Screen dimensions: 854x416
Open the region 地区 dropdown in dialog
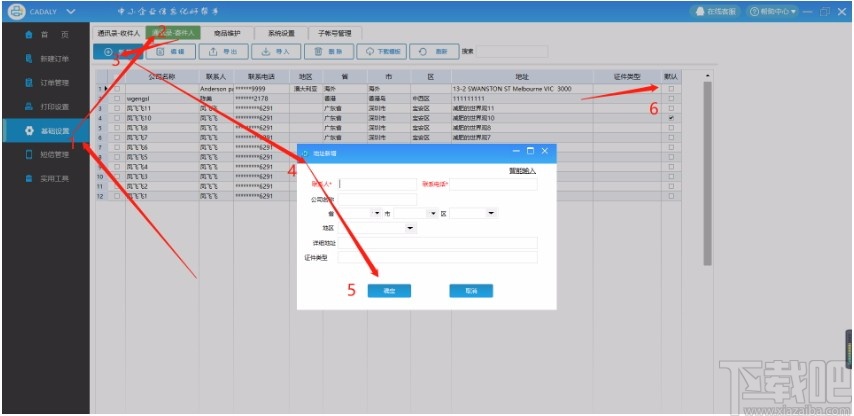click(x=410, y=228)
